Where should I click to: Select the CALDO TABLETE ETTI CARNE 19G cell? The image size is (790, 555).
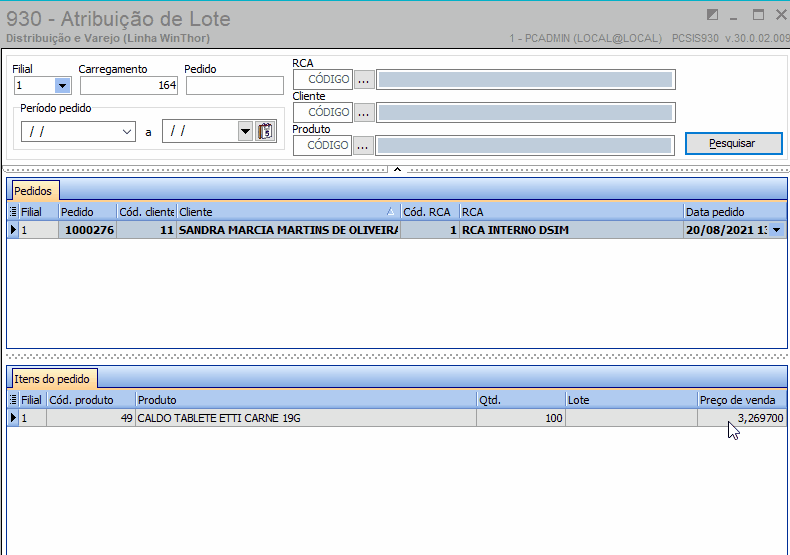point(306,418)
